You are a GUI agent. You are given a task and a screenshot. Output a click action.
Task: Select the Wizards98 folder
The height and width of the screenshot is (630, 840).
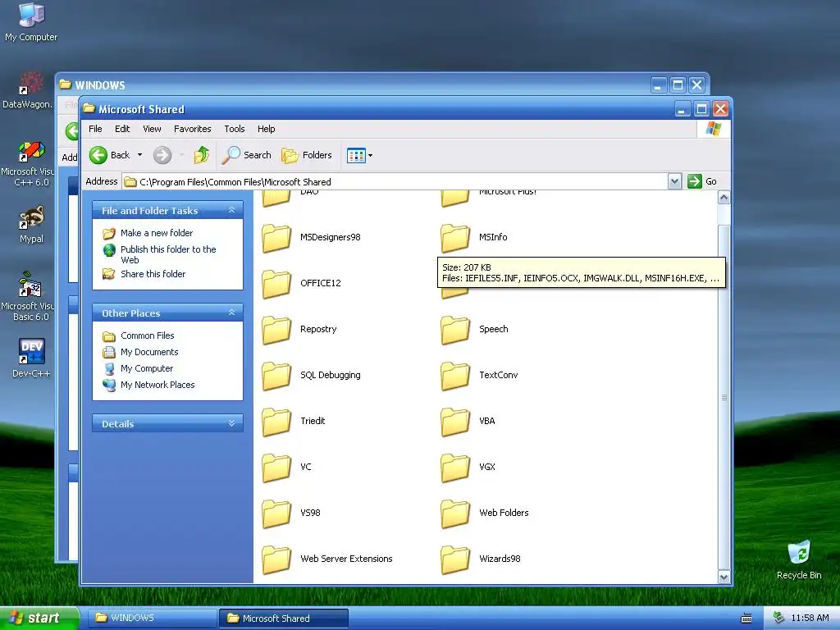(x=482, y=559)
